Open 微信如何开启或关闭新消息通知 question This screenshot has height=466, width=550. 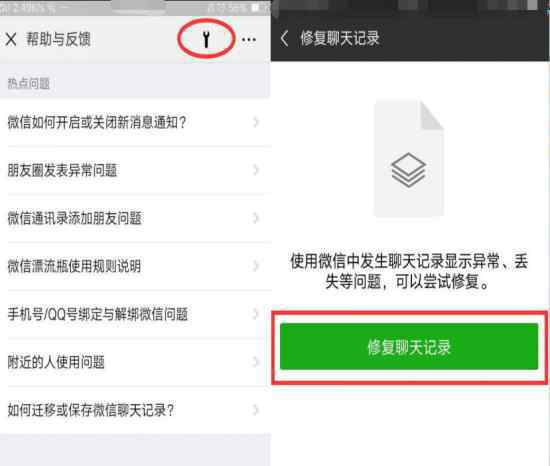pyautogui.click(x=135, y=122)
